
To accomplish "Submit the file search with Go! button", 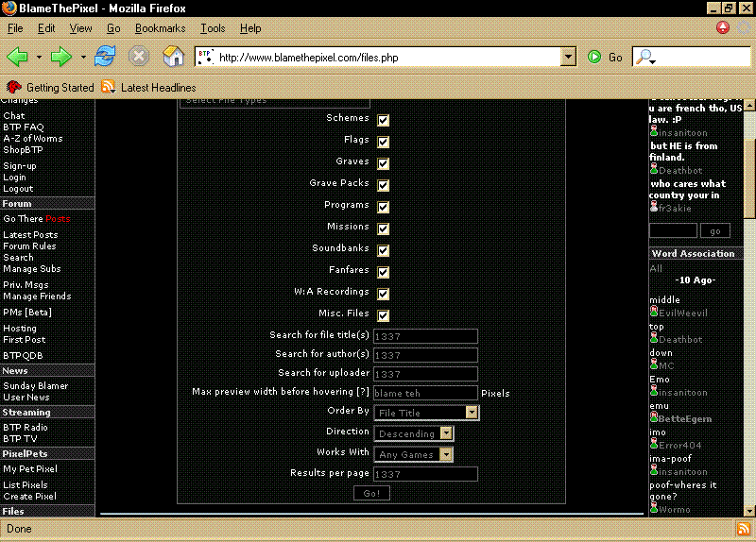I will coord(371,493).
